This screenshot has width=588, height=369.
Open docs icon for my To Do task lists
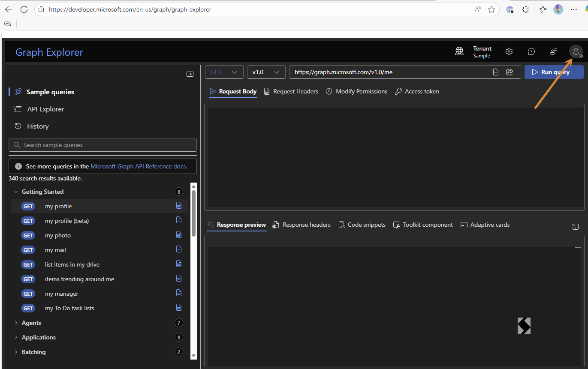click(x=179, y=308)
